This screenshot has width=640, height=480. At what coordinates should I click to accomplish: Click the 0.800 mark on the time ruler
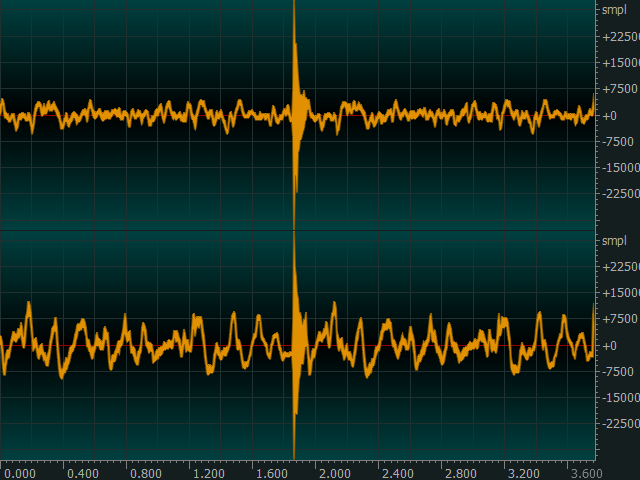[x=145, y=472]
